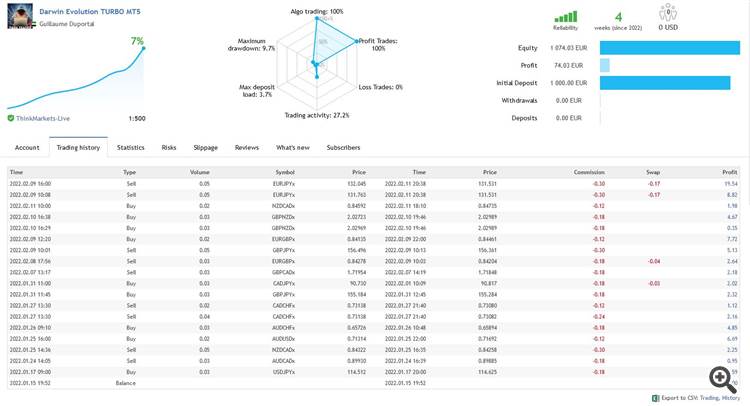Image resolution: width=750 pixels, height=406 pixels.
Task: Export the History data to CSV
Action: 731,398
